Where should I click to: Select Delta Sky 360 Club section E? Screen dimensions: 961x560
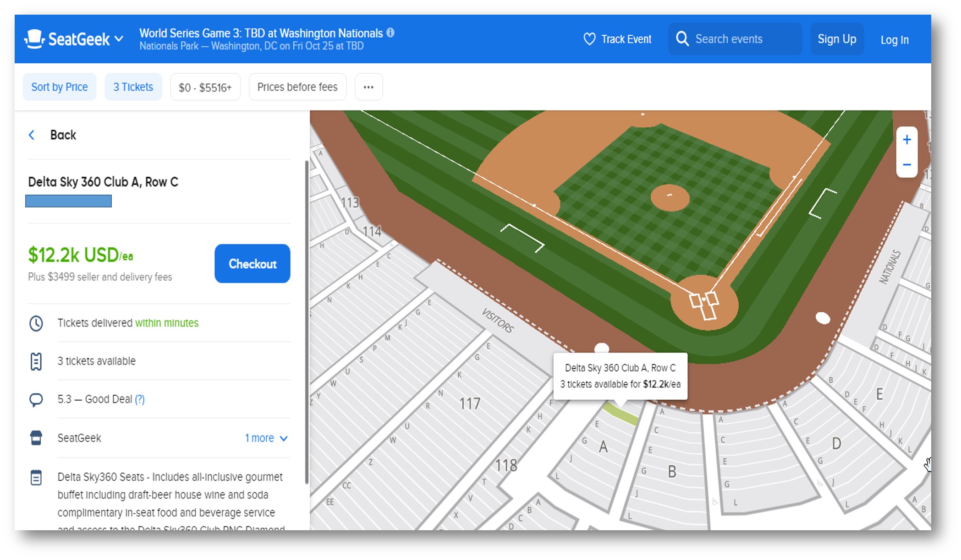[879, 394]
